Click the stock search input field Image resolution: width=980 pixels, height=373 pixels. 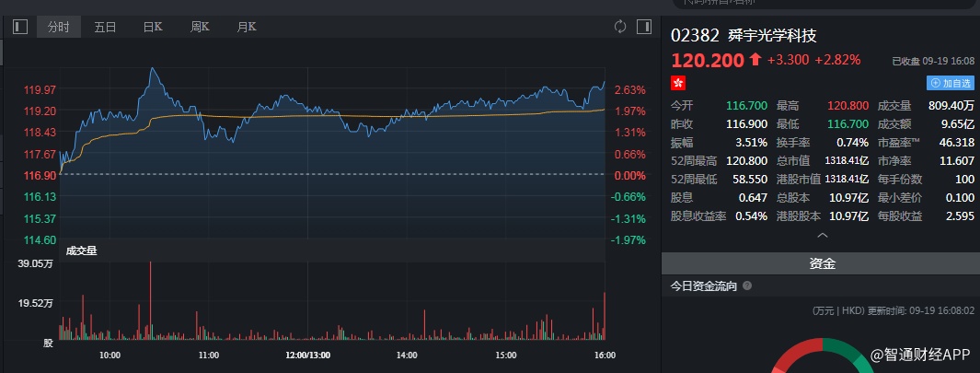point(819,5)
